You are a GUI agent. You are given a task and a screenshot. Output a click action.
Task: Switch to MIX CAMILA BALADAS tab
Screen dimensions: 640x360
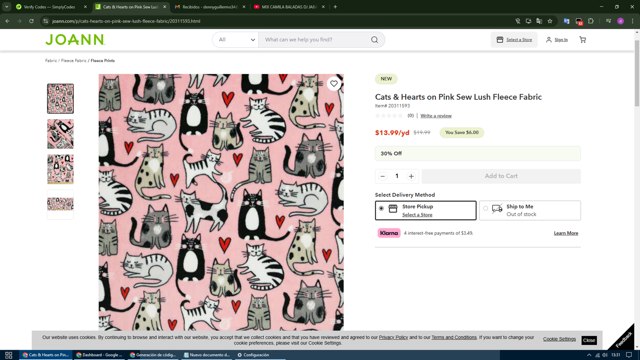coord(288,7)
